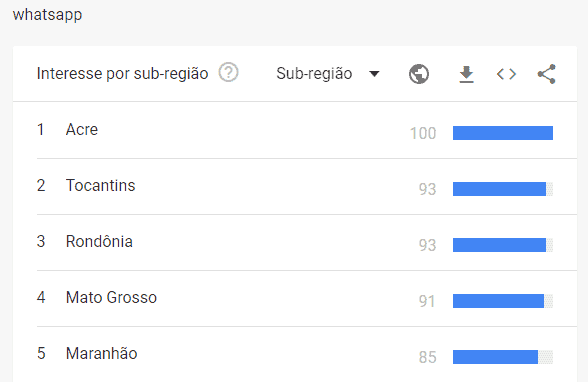Expand the Sub-região dropdown arrow

[374, 74]
